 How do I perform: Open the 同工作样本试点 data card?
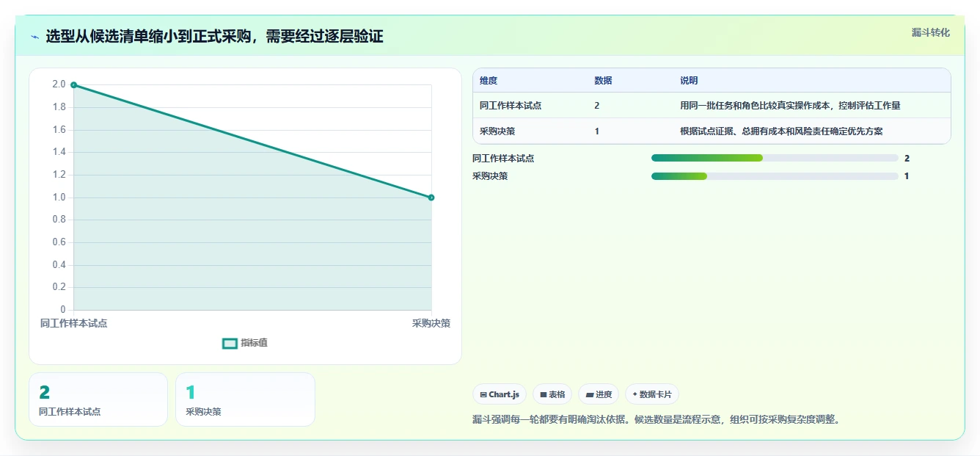(x=98, y=399)
